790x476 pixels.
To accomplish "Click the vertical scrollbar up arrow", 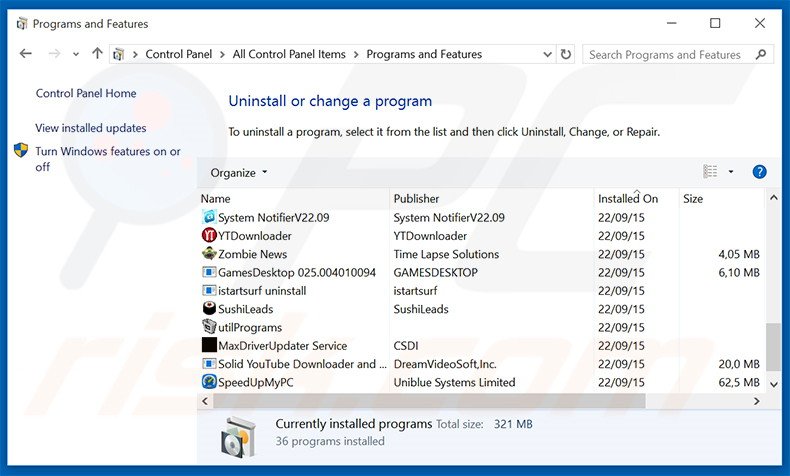I will 773,198.
